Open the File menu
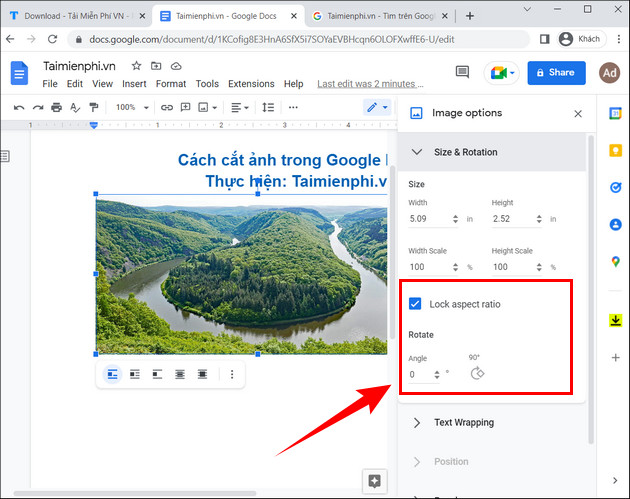The height and width of the screenshot is (499, 630). 50,84
